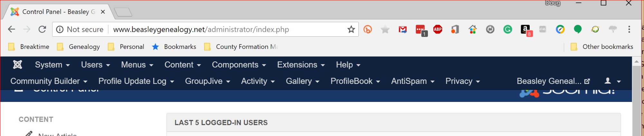Reload the page with the refresh icon
The height and width of the screenshot is (136, 644).
(42, 29)
